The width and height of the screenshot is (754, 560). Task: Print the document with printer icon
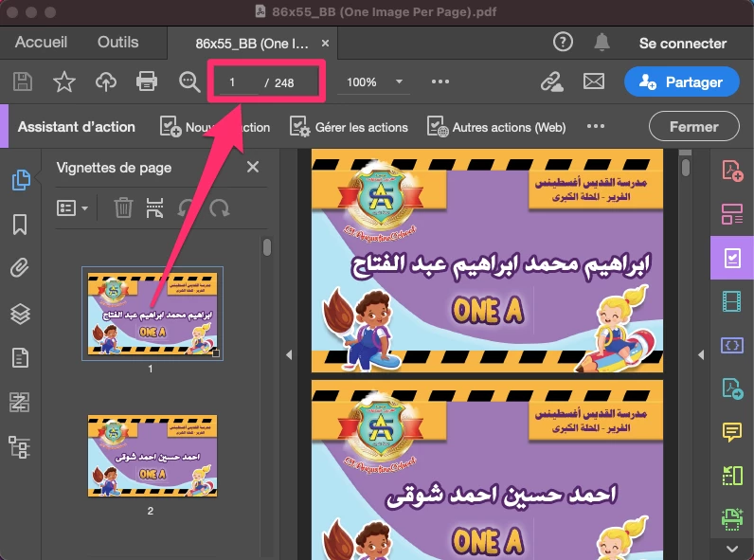[147, 81]
